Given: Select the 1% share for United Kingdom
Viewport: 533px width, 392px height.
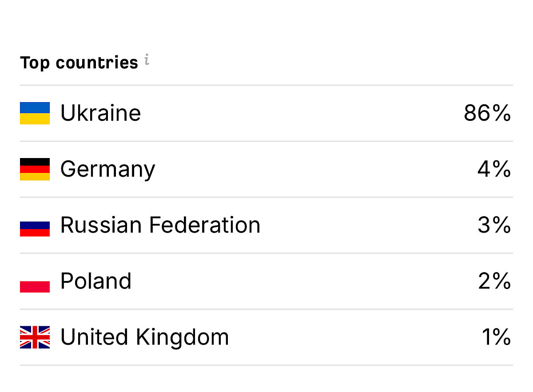Looking at the screenshot, I should (496, 337).
